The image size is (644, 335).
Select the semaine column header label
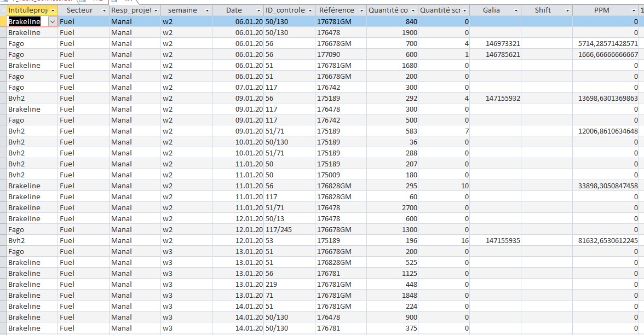182,10
